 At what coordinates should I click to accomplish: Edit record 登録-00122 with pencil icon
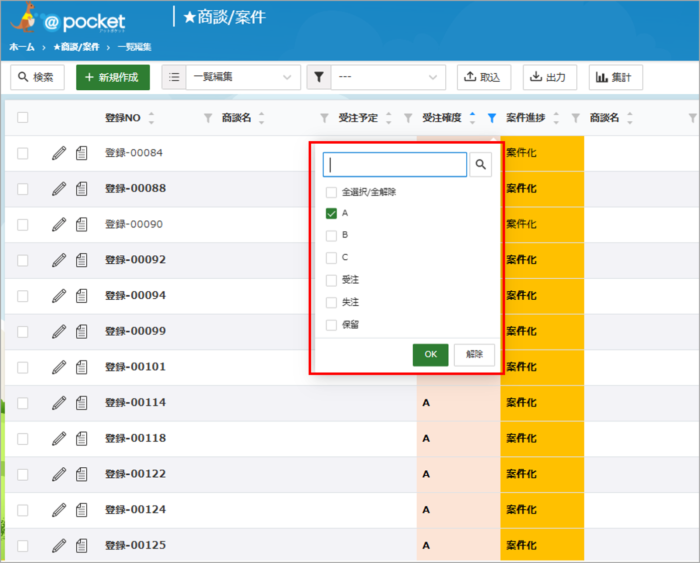point(59,474)
